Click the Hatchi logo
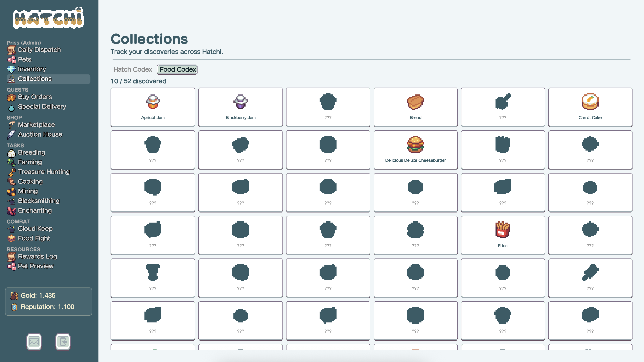The image size is (644, 362). coord(48,18)
